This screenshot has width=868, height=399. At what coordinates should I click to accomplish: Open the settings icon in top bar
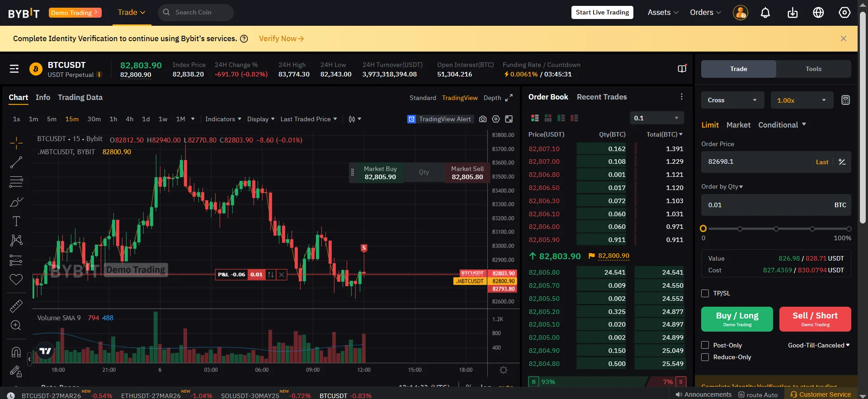pyautogui.click(x=844, y=13)
